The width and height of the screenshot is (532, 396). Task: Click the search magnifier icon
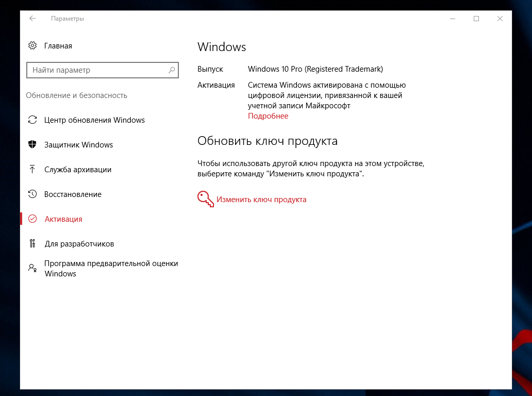[x=172, y=70]
